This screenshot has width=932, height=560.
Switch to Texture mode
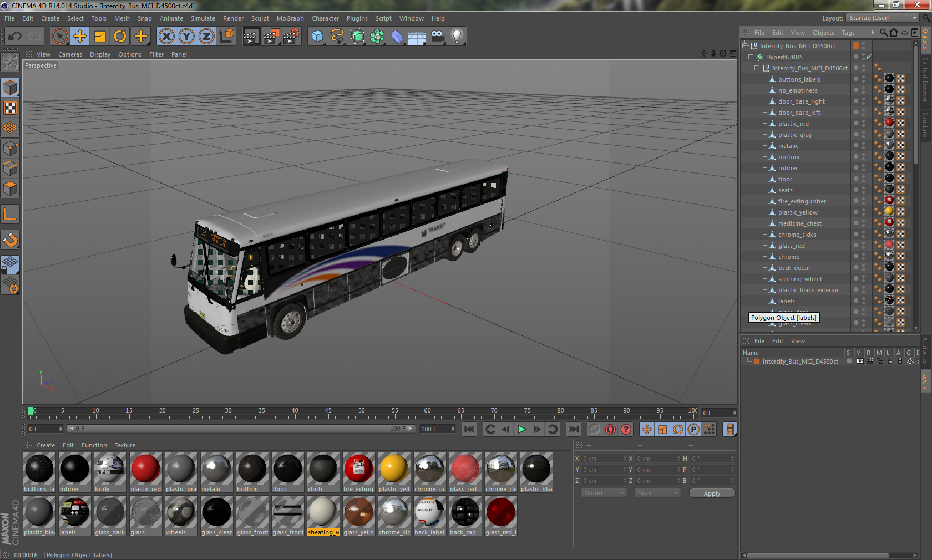click(x=10, y=108)
